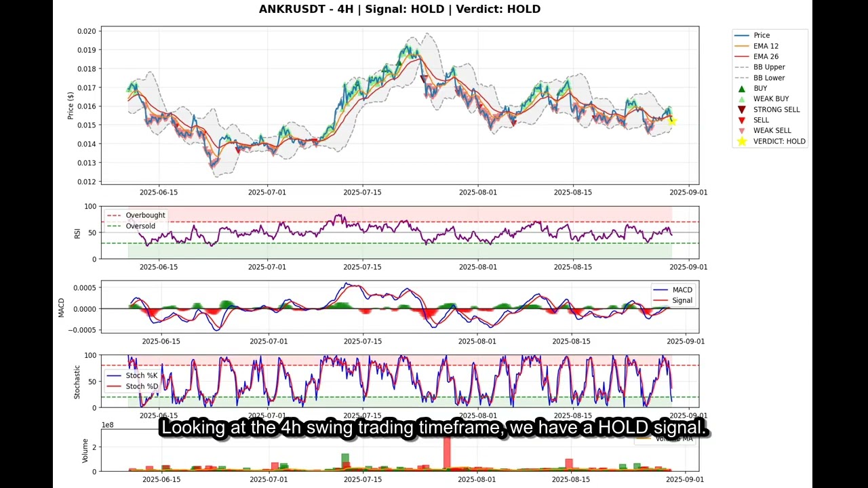The height and width of the screenshot is (488, 868).
Task: Click the 0.020 price tick label
Action: [x=86, y=31]
